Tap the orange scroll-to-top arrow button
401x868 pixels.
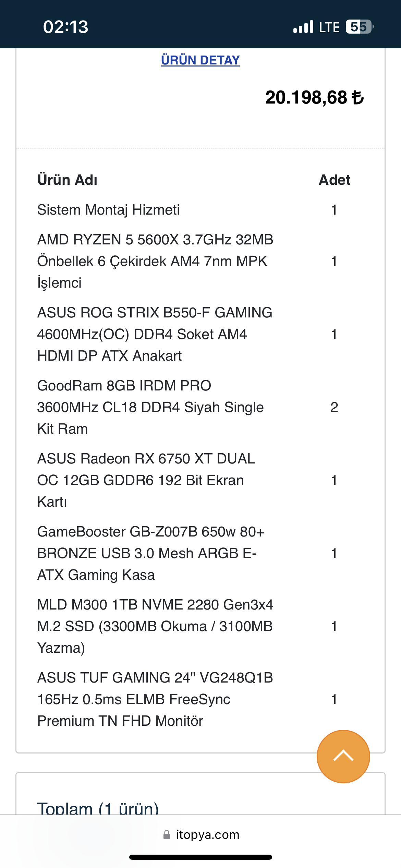point(343,756)
